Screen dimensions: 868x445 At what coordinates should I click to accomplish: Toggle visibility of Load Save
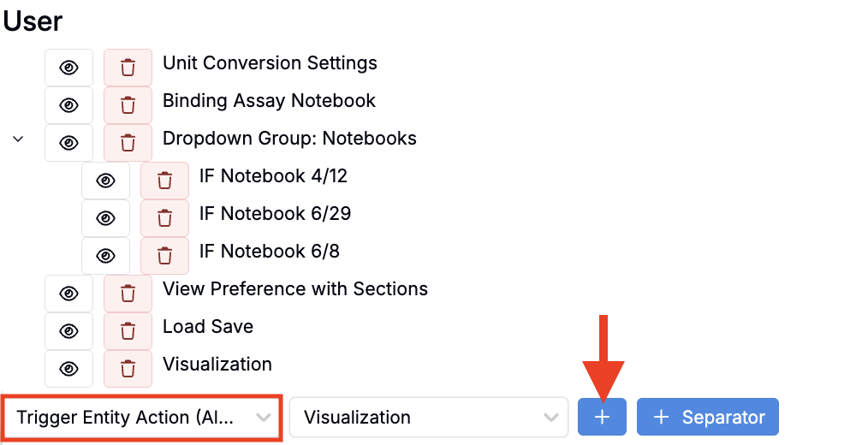point(68,331)
